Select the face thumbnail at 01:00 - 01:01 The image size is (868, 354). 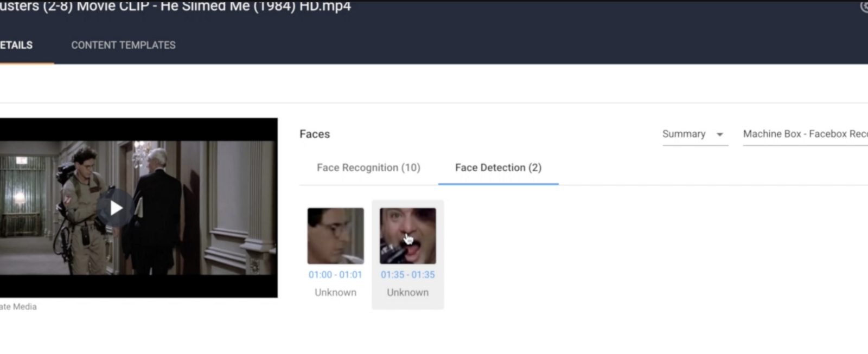(336, 236)
